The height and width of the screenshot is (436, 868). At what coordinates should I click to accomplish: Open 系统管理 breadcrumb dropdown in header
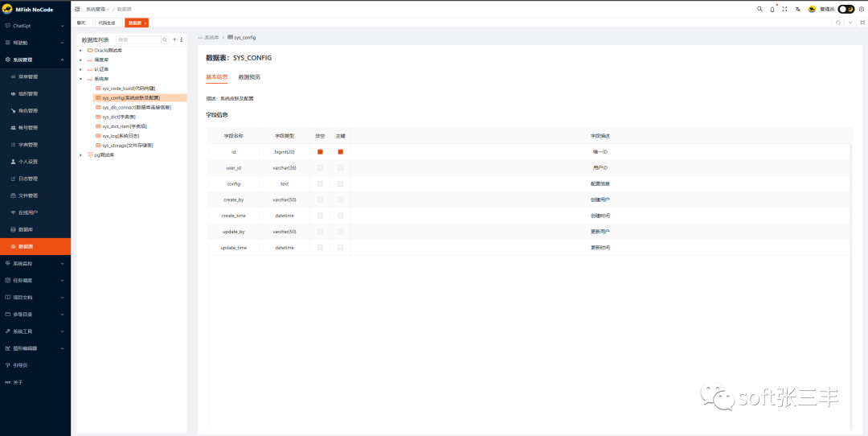tap(98, 10)
